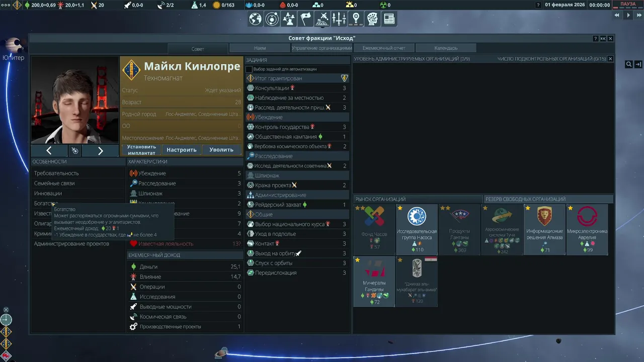
Task: Select the Консультации mission
Action: point(297,88)
